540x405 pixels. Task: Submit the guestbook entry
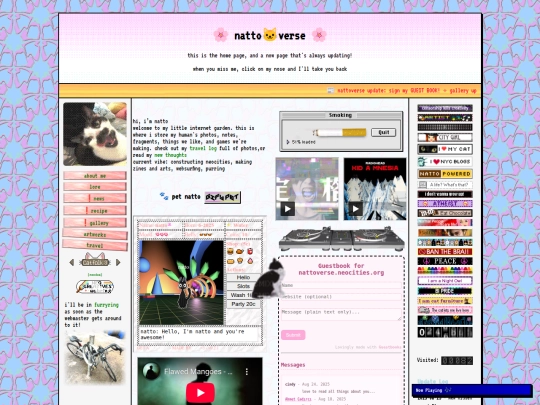tap(293, 335)
